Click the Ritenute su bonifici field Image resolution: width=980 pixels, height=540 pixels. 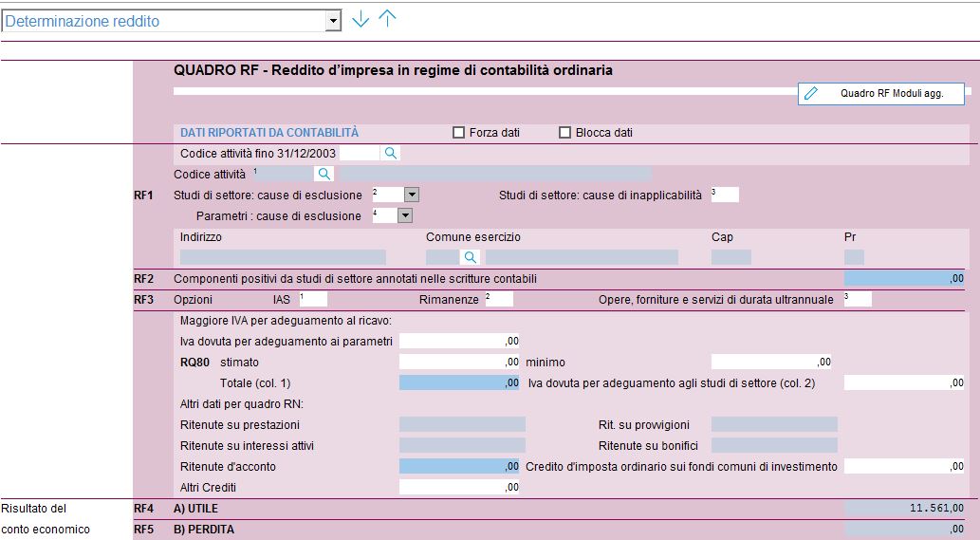coord(774,446)
